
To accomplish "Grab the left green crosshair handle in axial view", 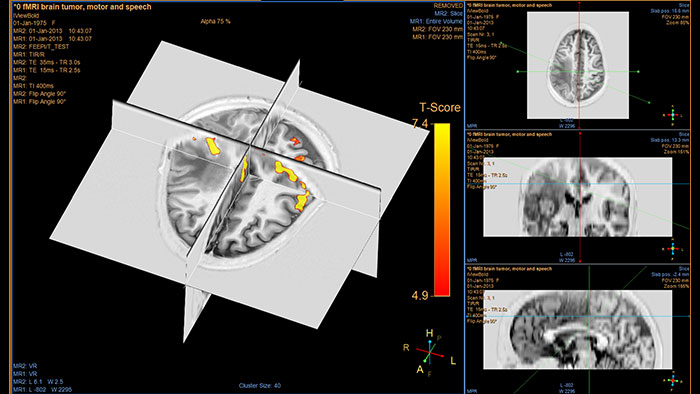I will pos(518,71).
